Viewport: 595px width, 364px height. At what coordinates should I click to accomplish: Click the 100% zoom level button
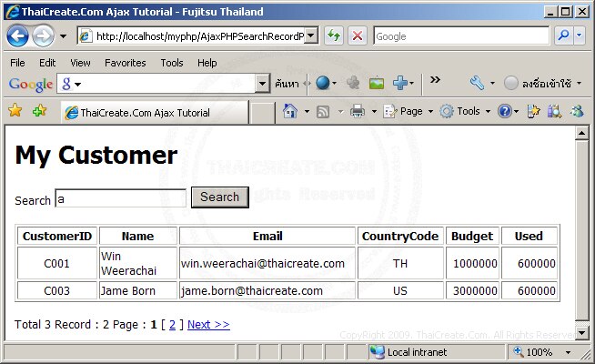pos(534,352)
